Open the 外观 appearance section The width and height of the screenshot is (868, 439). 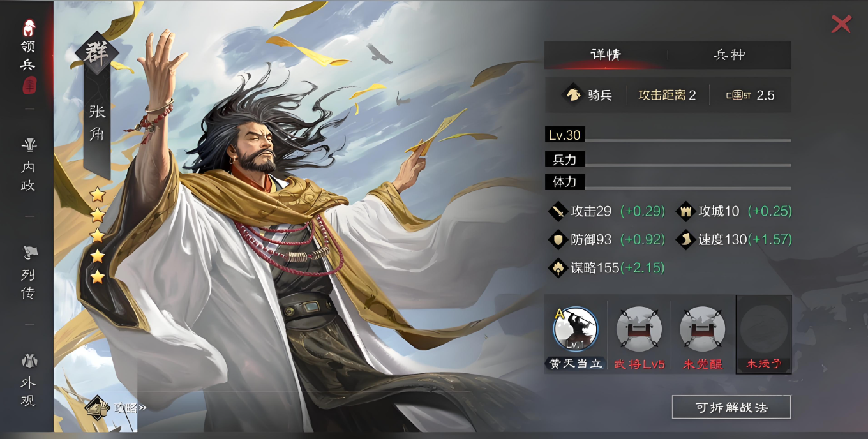tap(28, 380)
